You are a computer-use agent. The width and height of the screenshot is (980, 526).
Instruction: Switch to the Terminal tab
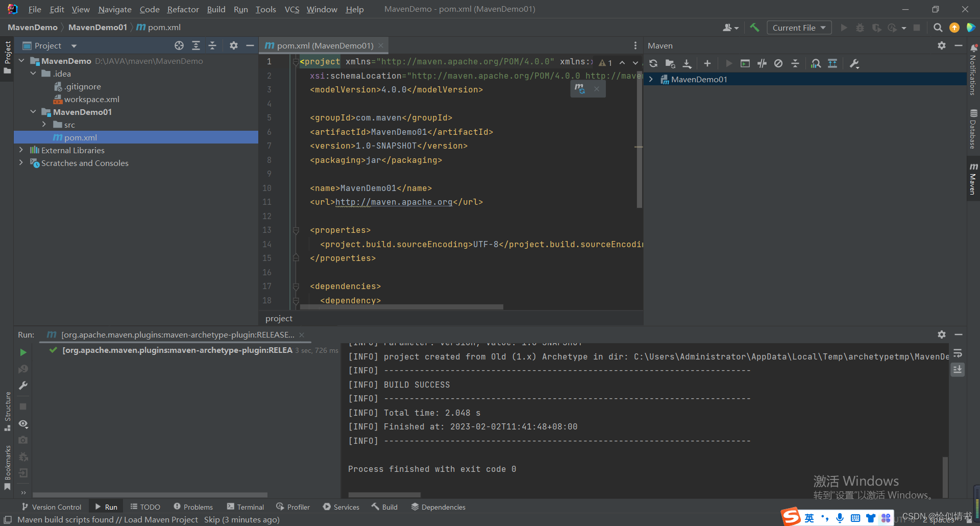click(x=245, y=507)
